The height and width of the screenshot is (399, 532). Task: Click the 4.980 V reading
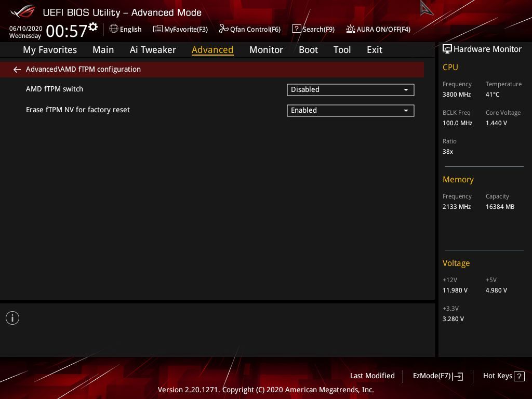[x=496, y=290]
